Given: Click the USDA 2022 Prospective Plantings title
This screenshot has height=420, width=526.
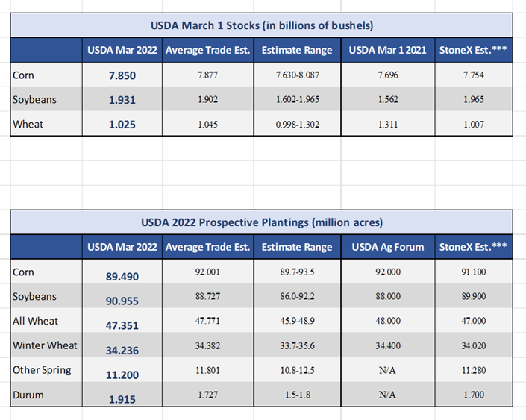Looking at the screenshot, I should [261, 222].
